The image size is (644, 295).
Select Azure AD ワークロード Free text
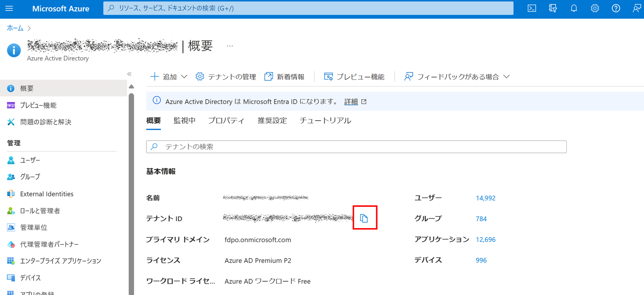[267, 281]
